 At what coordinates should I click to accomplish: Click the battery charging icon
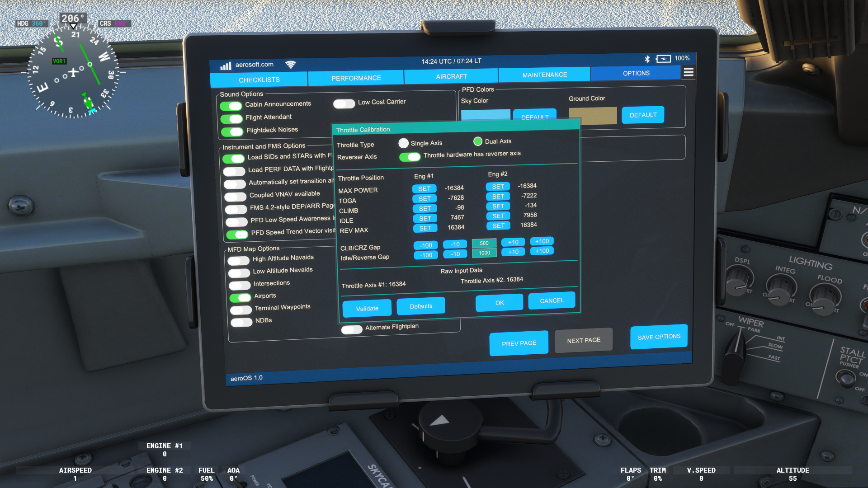[x=663, y=59]
